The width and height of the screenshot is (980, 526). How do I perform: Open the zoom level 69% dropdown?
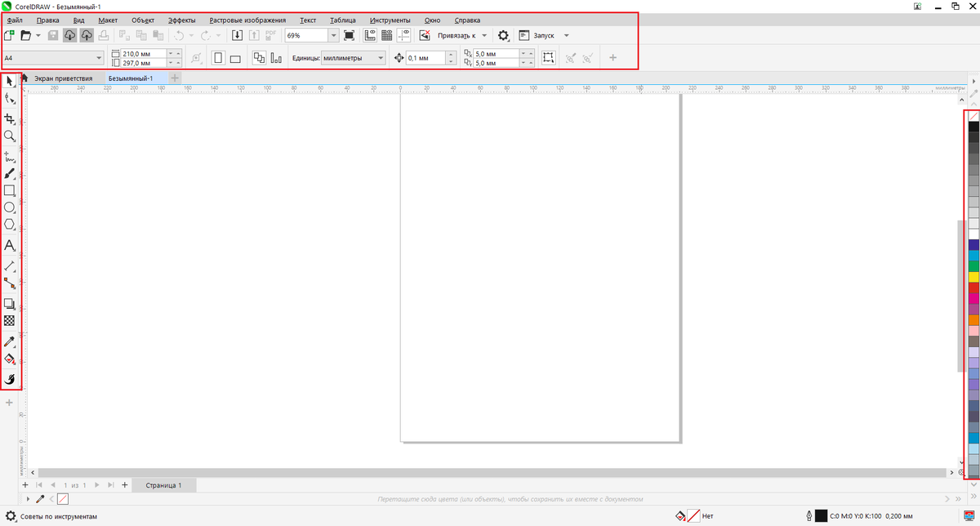coord(333,35)
